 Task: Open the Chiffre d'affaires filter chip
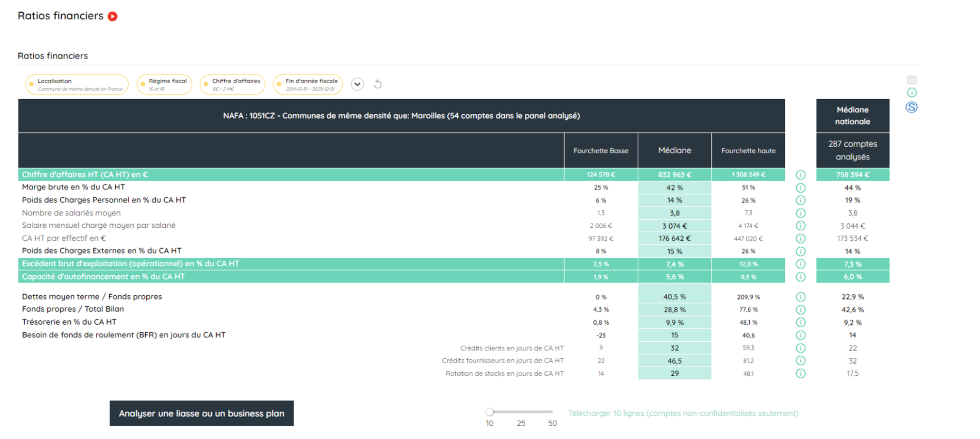[x=232, y=84]
